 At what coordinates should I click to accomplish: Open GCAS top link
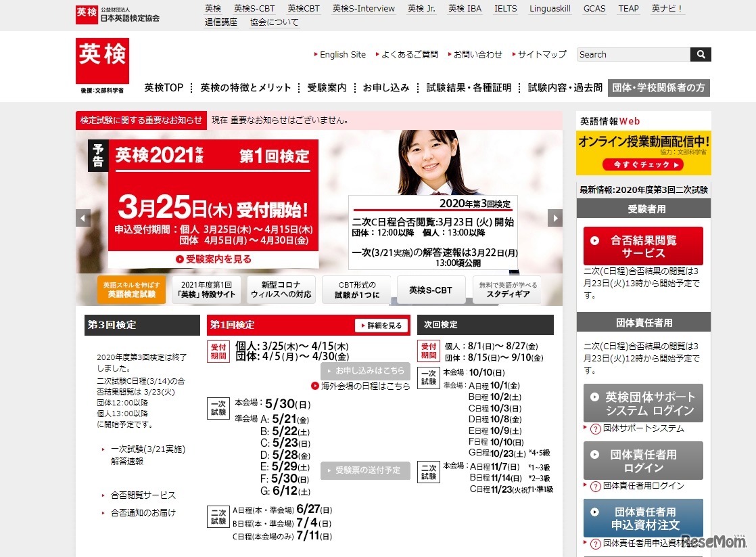tap(594, 9)
